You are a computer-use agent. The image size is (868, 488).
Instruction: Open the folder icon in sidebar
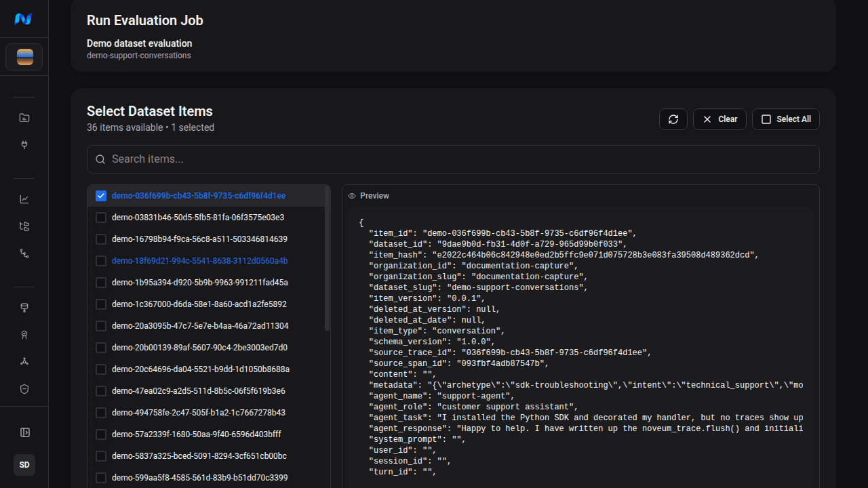(24, 118)
